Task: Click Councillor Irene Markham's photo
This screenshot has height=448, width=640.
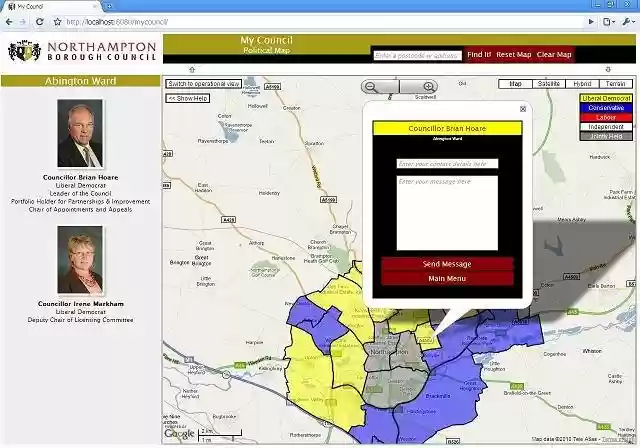Action: click(80, 260)
